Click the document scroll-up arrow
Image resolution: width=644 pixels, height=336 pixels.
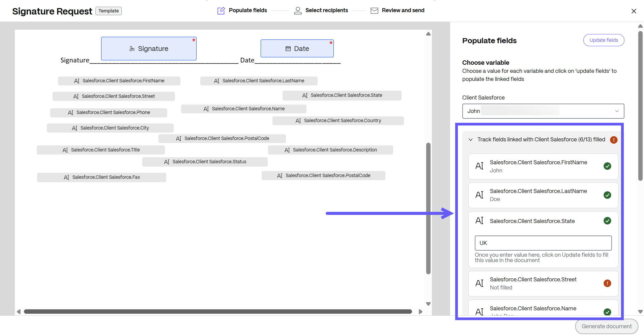coord(428,34)
